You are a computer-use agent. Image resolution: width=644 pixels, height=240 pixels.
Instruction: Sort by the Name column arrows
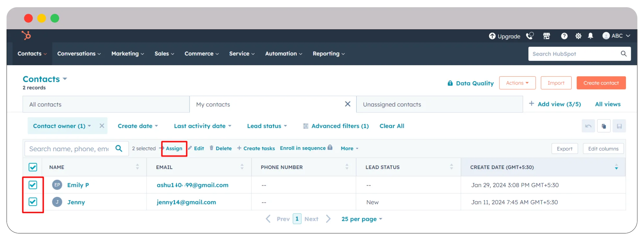point(137,167)
